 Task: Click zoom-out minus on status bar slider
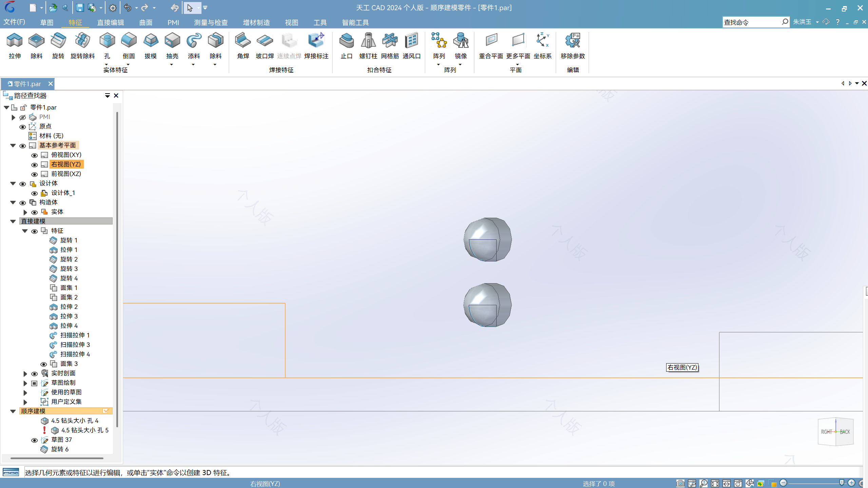783,483
